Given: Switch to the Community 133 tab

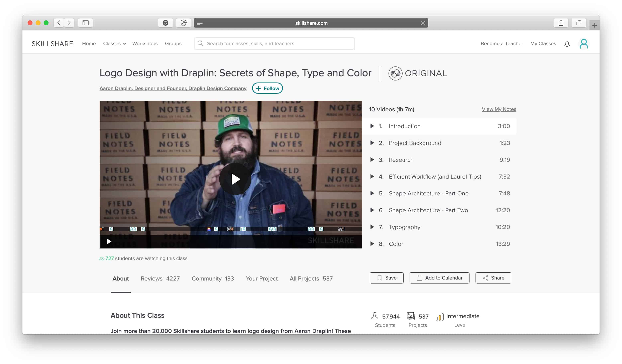Looking at the screenshot, I should tap(213, 279).
